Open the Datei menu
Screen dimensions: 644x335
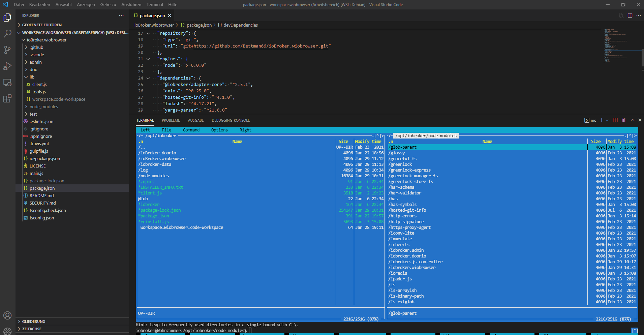(19, 5)
